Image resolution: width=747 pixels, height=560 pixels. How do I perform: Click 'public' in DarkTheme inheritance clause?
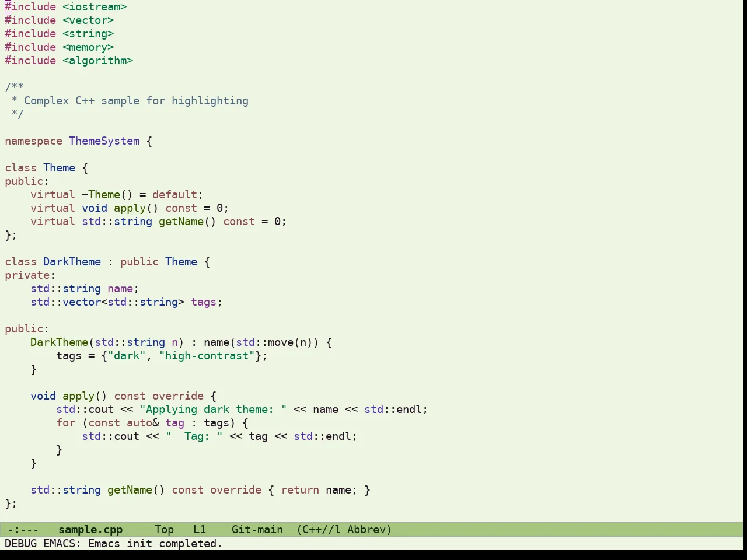[x=139, y=262]
